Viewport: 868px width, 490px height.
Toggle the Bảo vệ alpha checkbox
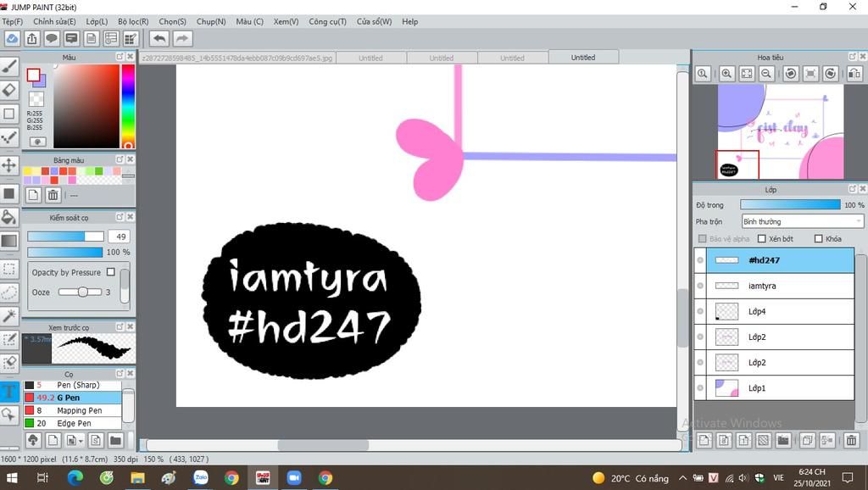click(x=703, y=238)
